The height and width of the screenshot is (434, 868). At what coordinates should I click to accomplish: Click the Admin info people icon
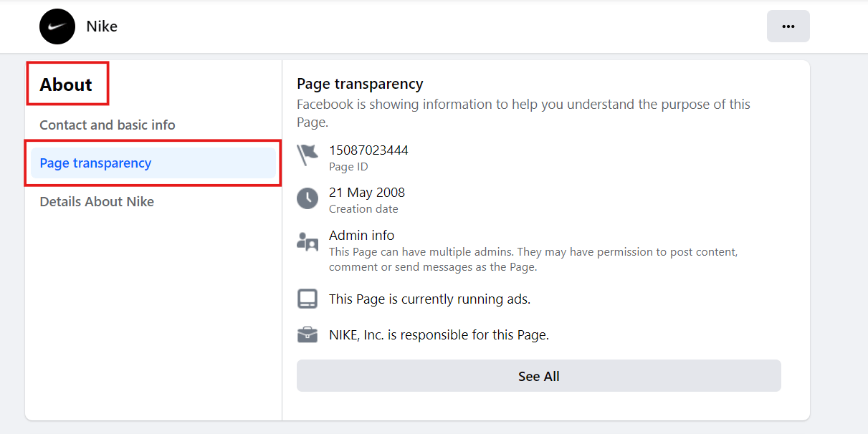pos(307,242)
